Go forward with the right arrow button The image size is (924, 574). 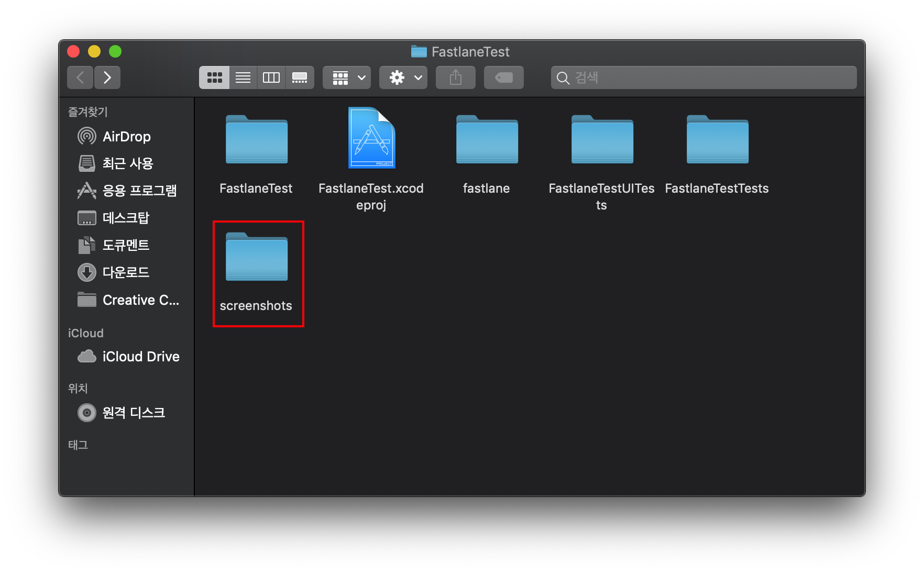[x=107, y=78]
